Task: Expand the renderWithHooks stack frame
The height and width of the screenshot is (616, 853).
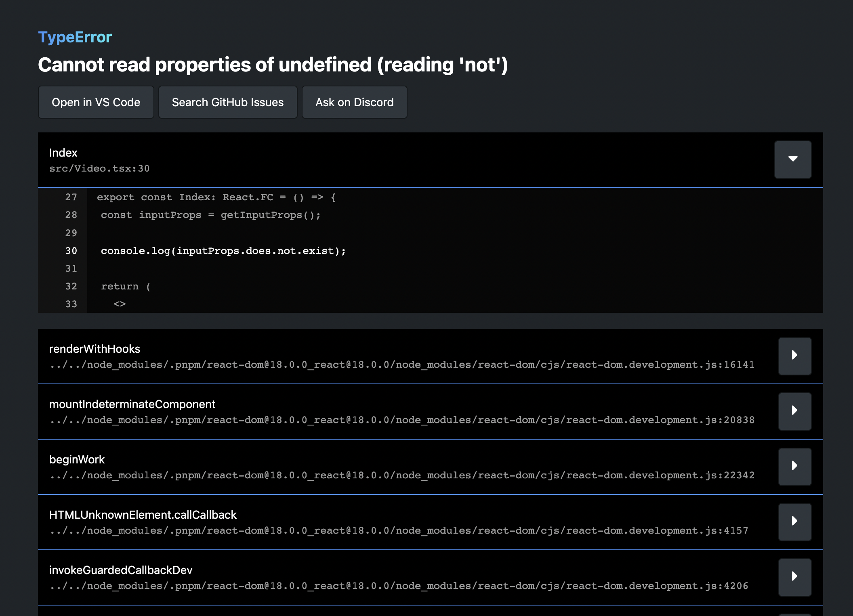Action: pos(794,356)
